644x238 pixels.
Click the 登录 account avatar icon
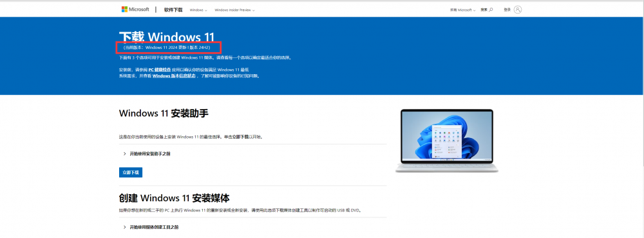(x=518, y=10)
